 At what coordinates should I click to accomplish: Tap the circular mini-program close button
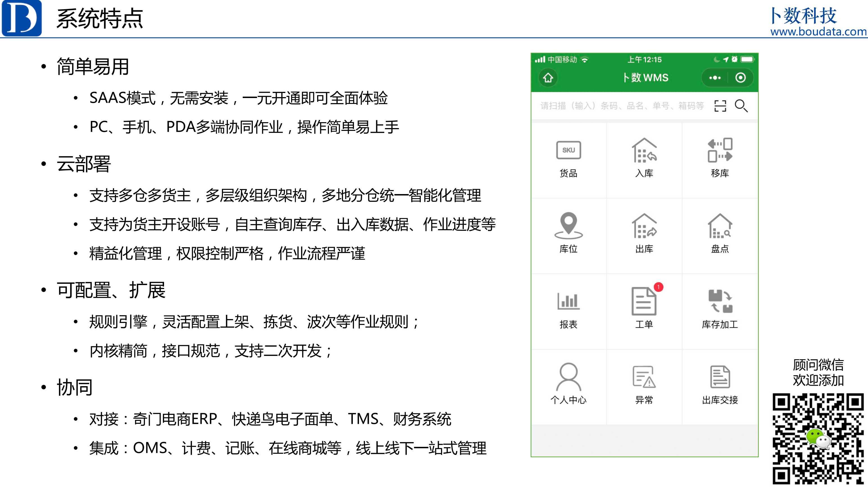(740, 78)
